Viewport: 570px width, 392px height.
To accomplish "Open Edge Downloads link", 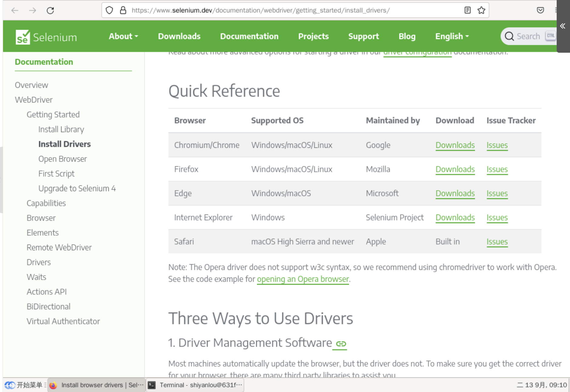I will pyautogui.click(x=455, y=193).
